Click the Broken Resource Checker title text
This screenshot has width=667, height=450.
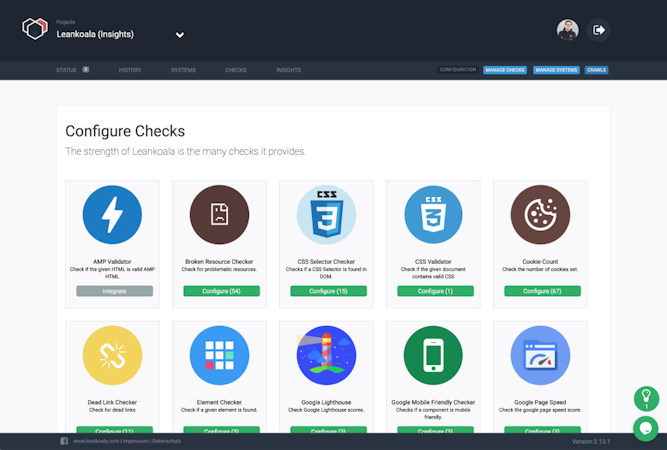point(219,262)
